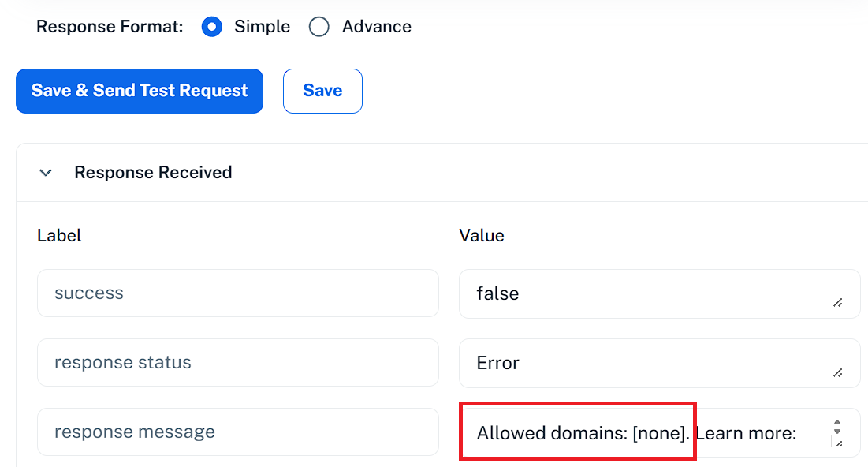Click inside the Error value box
The height and width of the screenshot is (467, 868).
point(660,363)
